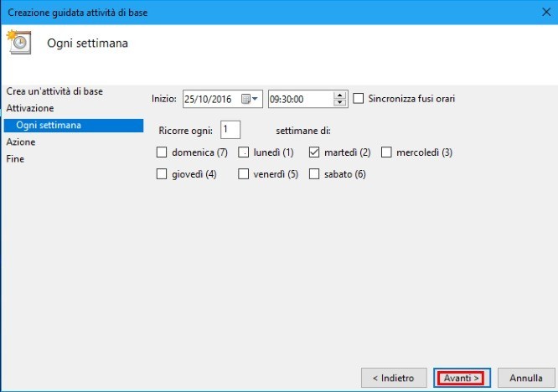558x392 pixels.
Task: Uncheck the martedì (2) checkbox
Action: click(315, 152)
